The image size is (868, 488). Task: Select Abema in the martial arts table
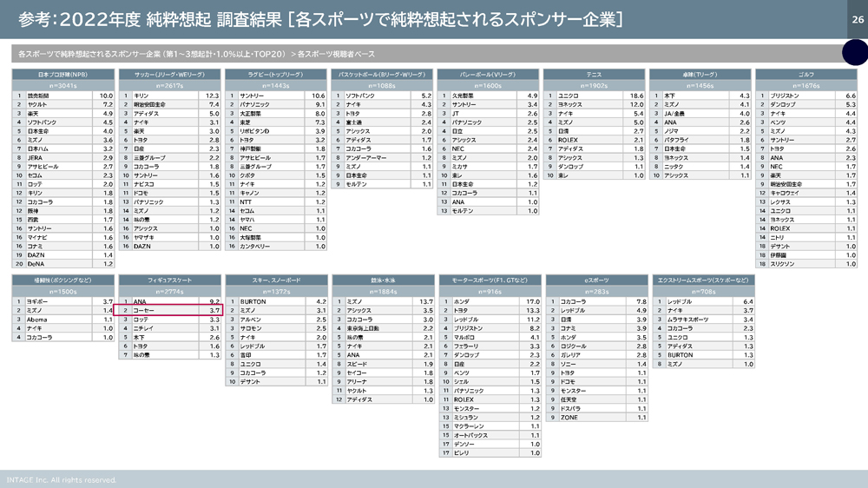tap(36, 320)
